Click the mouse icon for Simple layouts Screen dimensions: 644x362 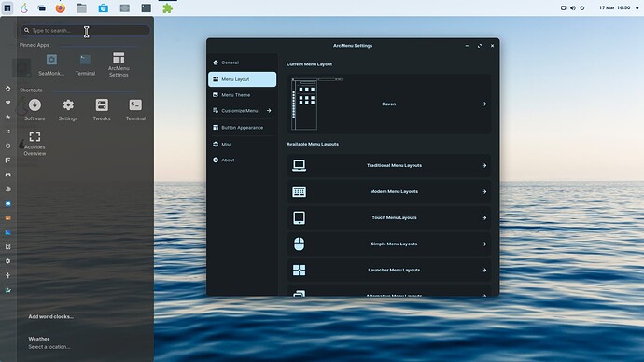click(x=299, y=244)
